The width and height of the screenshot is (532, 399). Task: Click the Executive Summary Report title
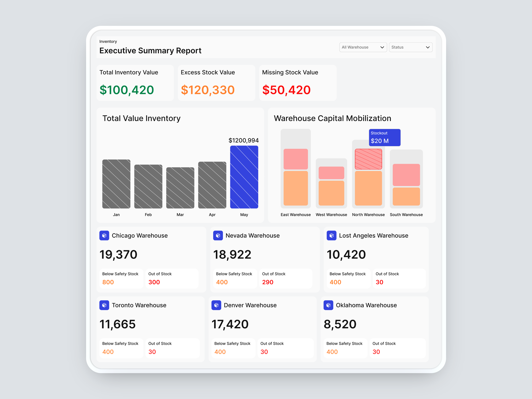(150, 51)
